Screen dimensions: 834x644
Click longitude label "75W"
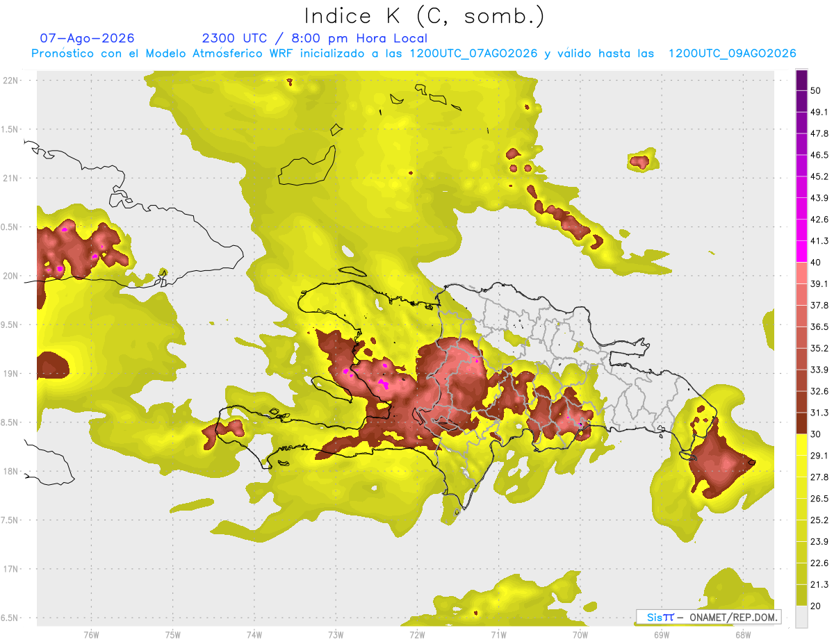[x=173, y=634]
